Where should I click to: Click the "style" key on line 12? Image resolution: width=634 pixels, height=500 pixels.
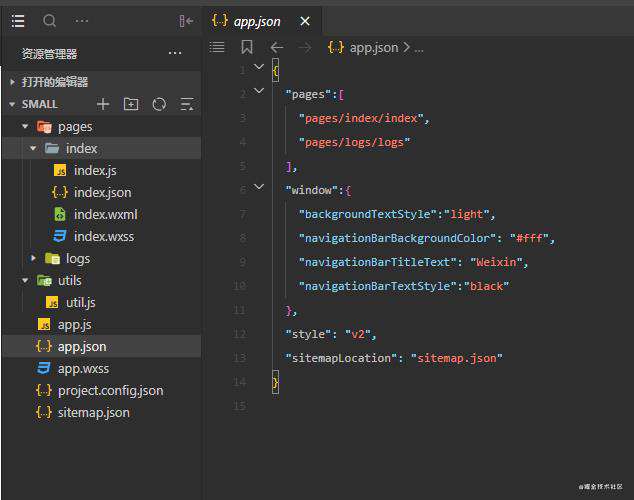coord(308,334)
